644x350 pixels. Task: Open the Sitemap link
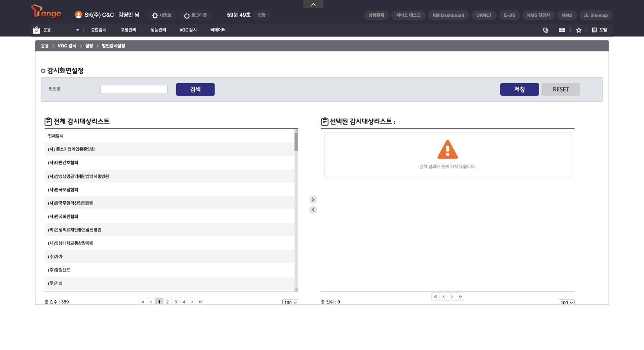tap(596, 15)
